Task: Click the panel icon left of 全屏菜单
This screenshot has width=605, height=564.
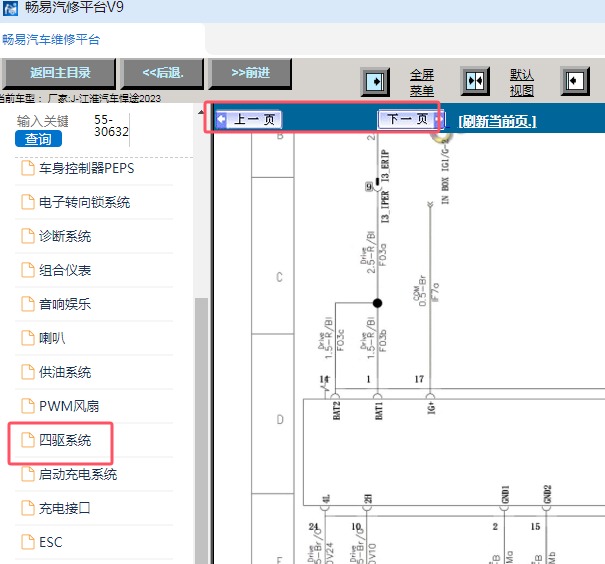Action: tap(375, 82)
